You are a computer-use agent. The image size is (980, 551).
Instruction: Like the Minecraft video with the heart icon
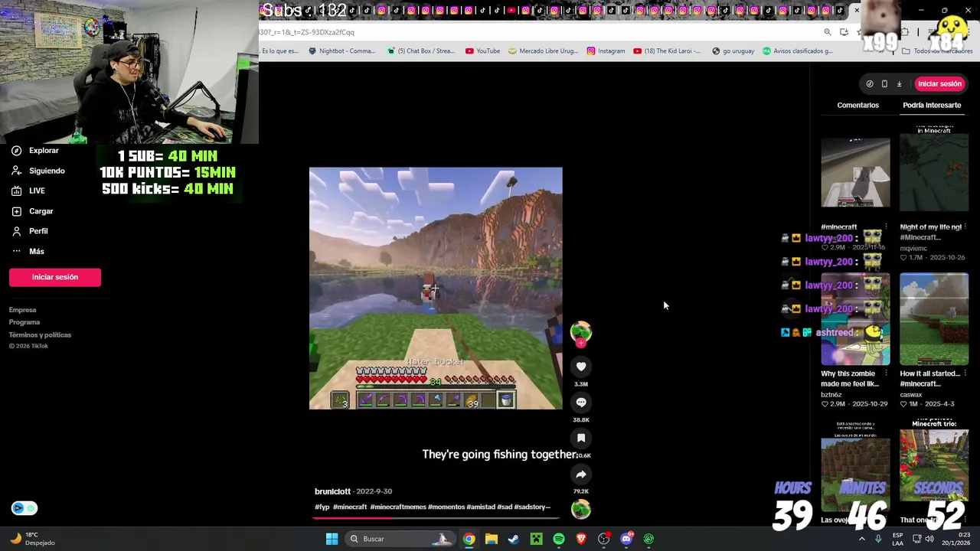pyautogui.click(x=581, y=367)
